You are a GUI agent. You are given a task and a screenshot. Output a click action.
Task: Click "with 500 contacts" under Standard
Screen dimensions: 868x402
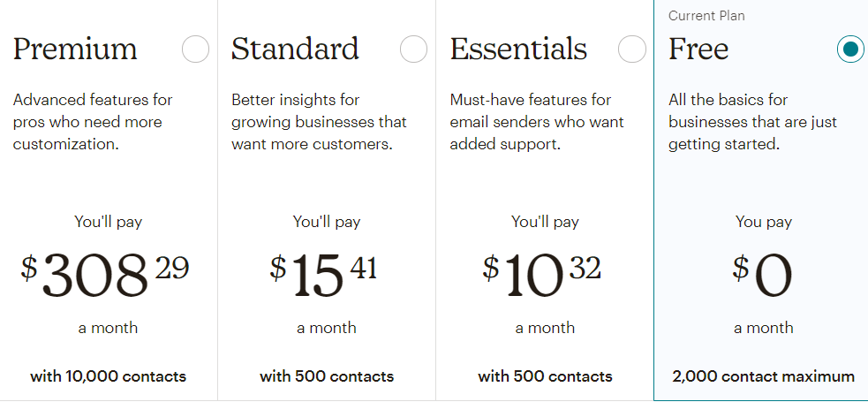327,376
